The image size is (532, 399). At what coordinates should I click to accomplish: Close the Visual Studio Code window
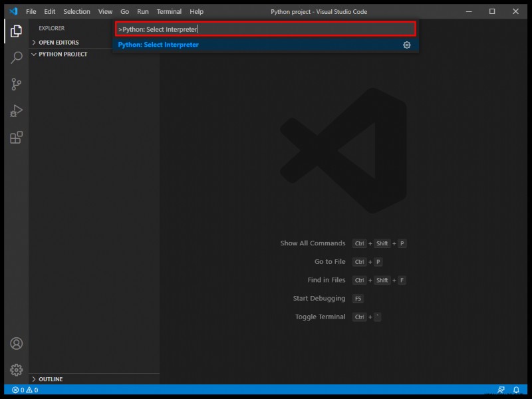(x=515, y=11)
